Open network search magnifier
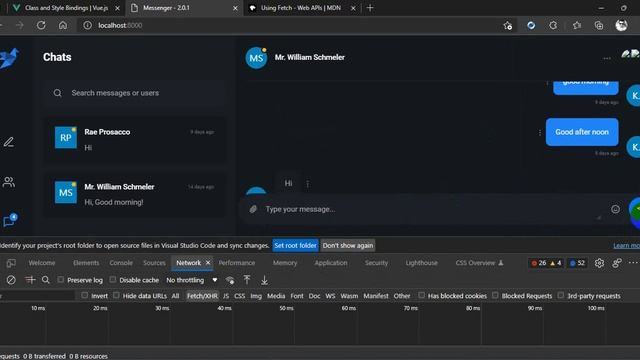Screen dimensions: 640x360 [46, 280]
